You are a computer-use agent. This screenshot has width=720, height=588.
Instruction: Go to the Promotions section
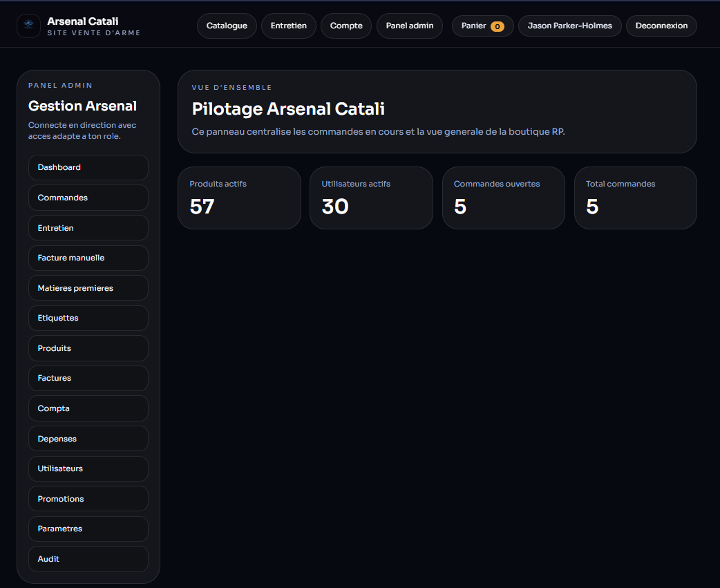(x=88, y=499)
